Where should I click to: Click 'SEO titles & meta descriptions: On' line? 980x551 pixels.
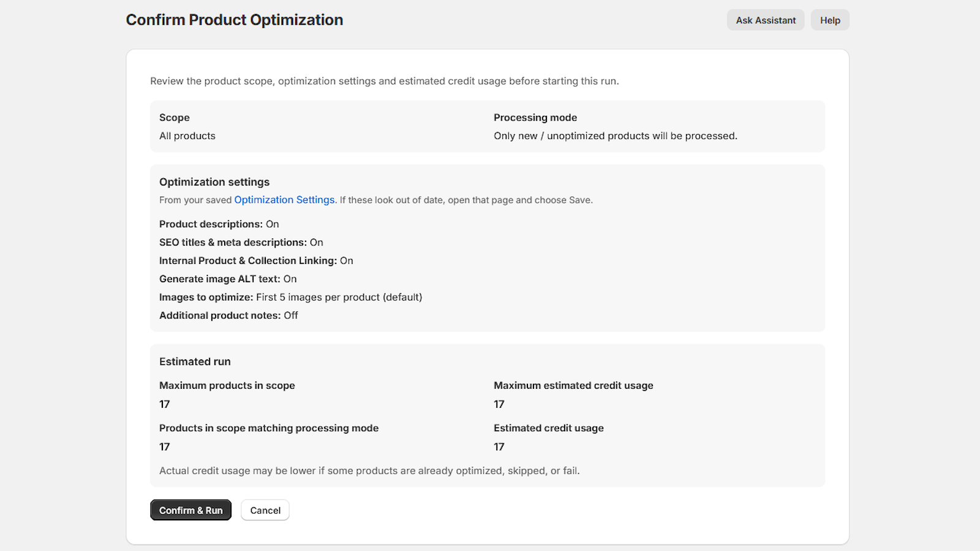pyautogui.click(x=241, y=242)
